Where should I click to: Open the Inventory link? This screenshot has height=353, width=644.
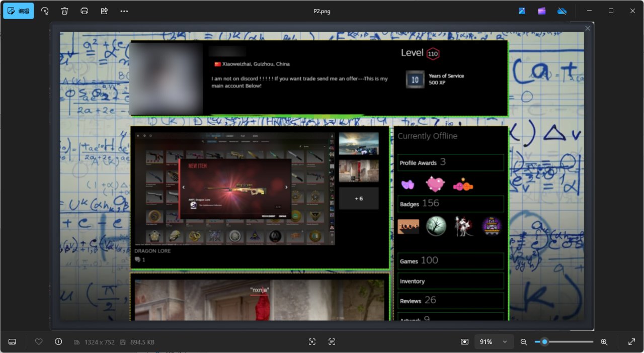coord(450,281)
